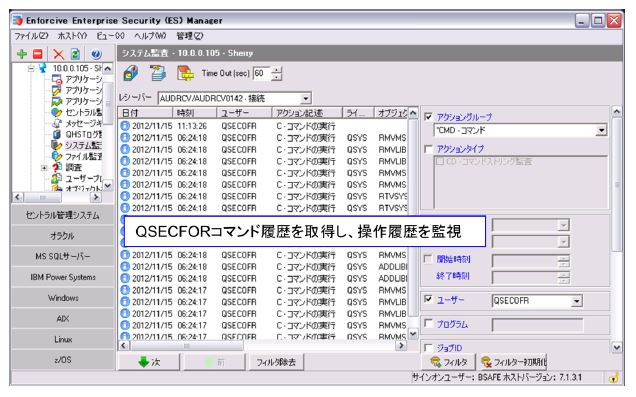Image resolution: width=636 pixels, height=397 pixels.
Task: Click the green refresh icon
Action: 75,54
